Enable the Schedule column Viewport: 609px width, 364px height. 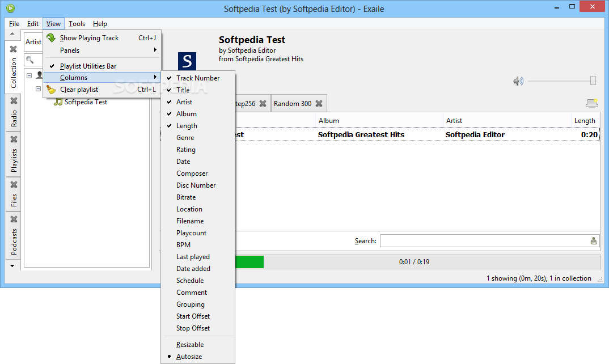(198, 281)
